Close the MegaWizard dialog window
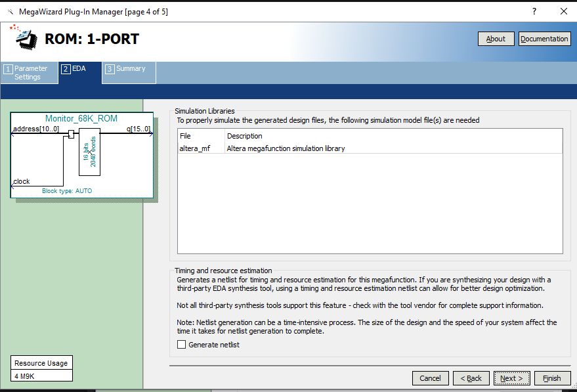The width and height of the screenshot is (577, 392). [x=563, y=11]
